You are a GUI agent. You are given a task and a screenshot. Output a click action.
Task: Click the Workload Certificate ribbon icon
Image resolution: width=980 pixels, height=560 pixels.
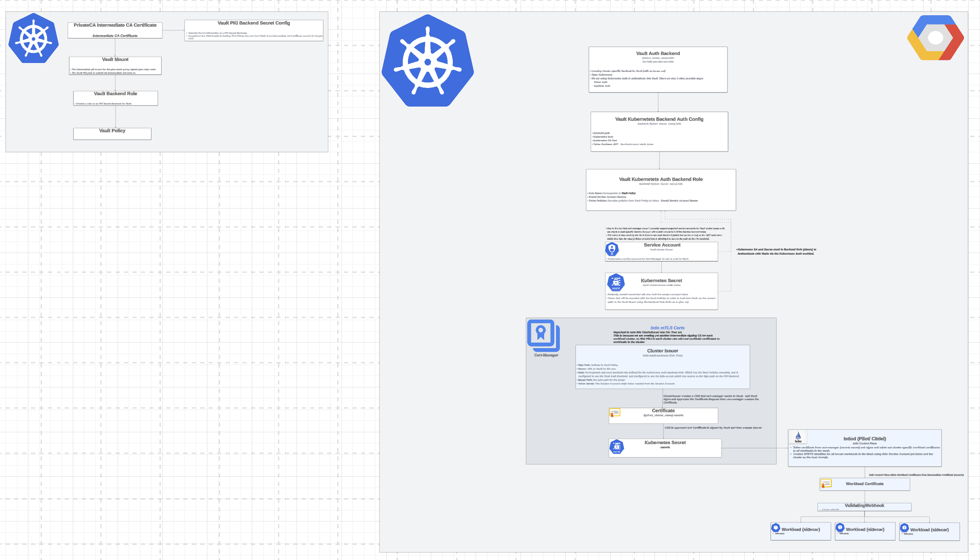(826, 483)
